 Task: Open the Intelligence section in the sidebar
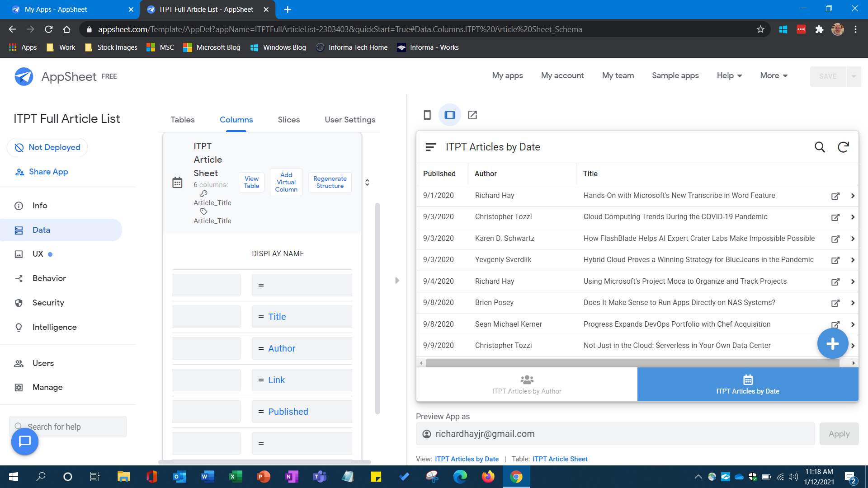click(54, 327)
